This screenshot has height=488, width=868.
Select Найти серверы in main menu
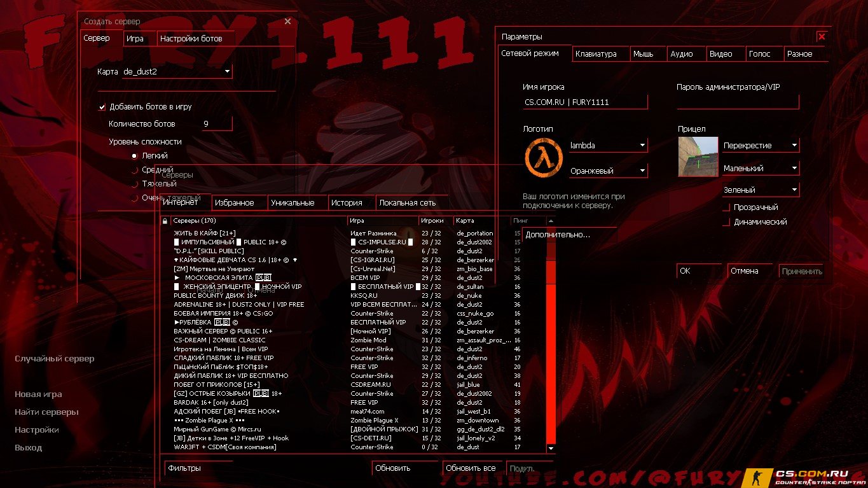tap(46, 412)
